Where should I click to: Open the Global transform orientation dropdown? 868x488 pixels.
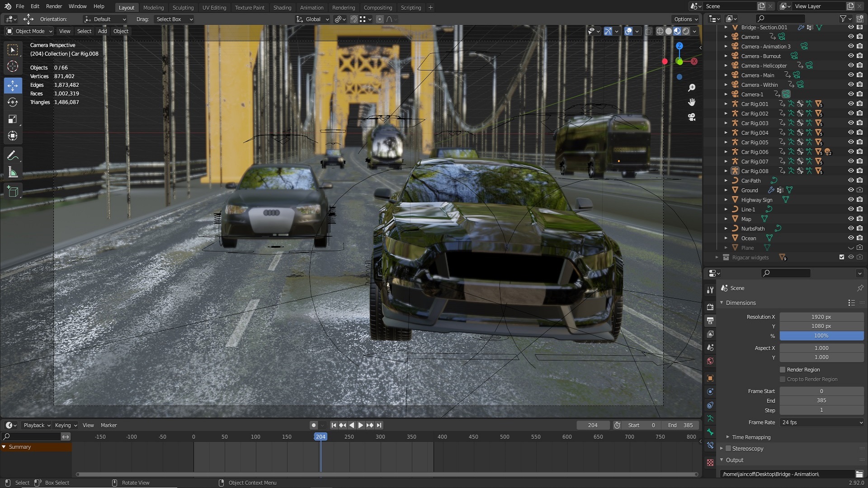pyautogui.click(x=312, y=19)
